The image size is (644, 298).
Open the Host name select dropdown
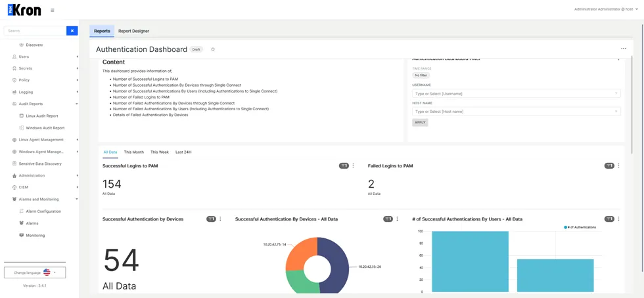pyautogui.click(x=517, y=111)
